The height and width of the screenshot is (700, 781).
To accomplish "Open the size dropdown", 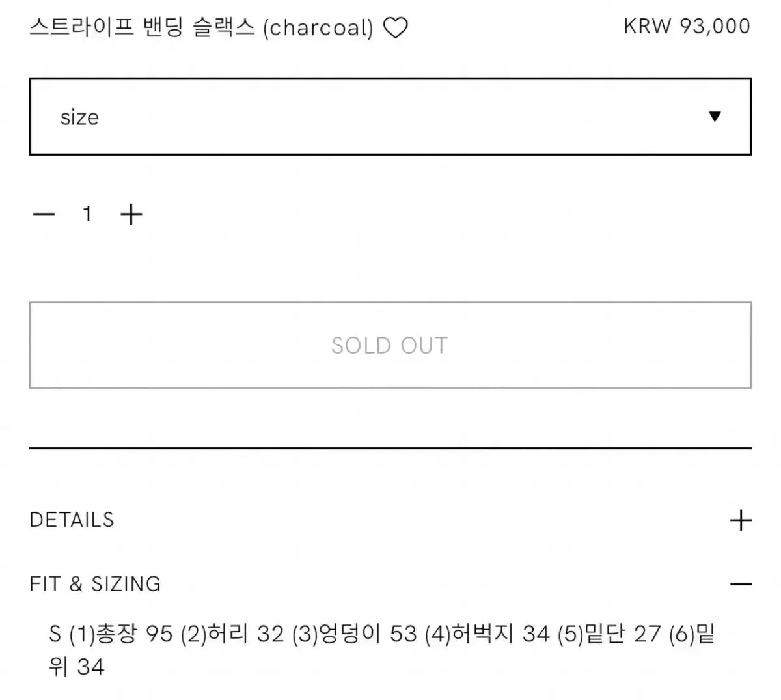I will pos(390,117).
